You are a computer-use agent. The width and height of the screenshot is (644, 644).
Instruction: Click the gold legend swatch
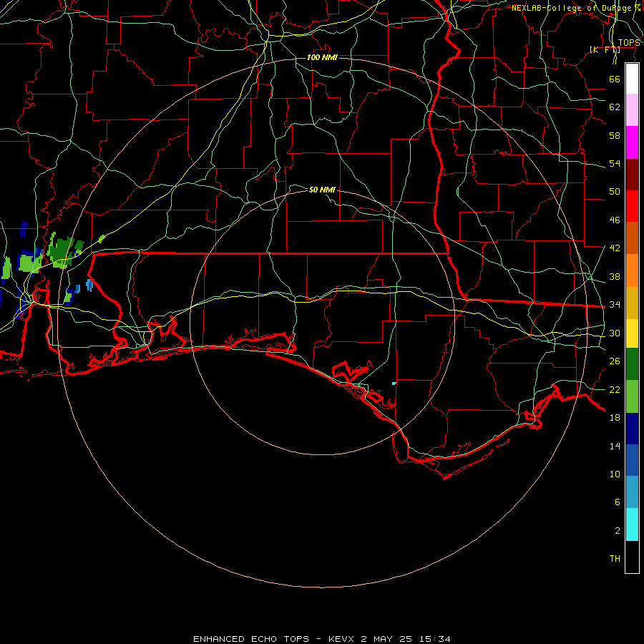632,303
